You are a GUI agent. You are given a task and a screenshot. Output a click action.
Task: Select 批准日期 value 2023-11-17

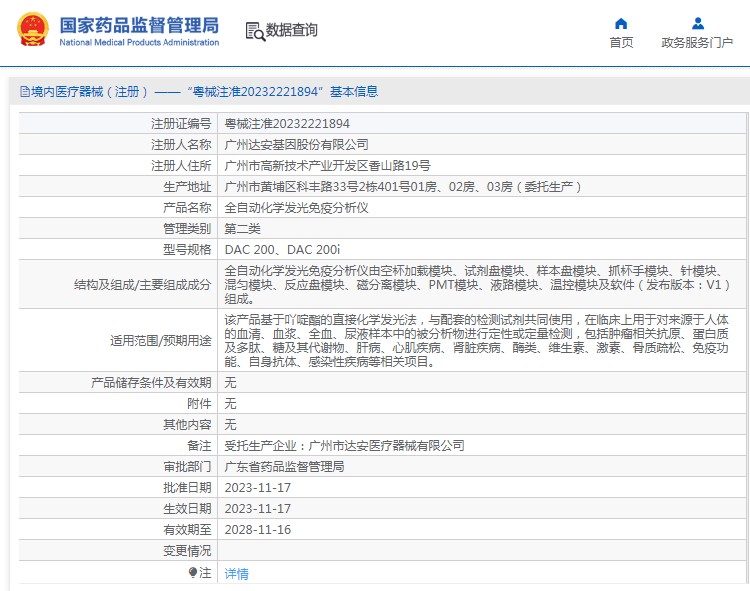pyautogui.click(x=258, y=488)
